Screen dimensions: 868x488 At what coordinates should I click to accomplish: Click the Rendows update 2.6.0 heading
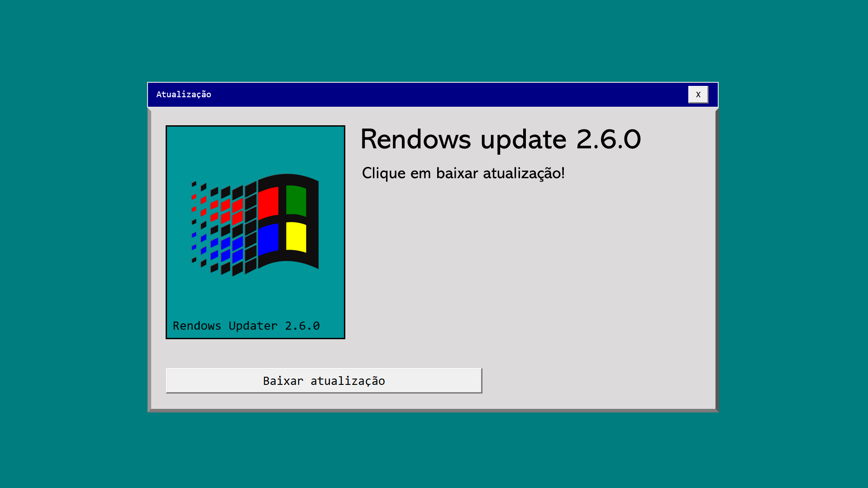[x=501, y=139]
